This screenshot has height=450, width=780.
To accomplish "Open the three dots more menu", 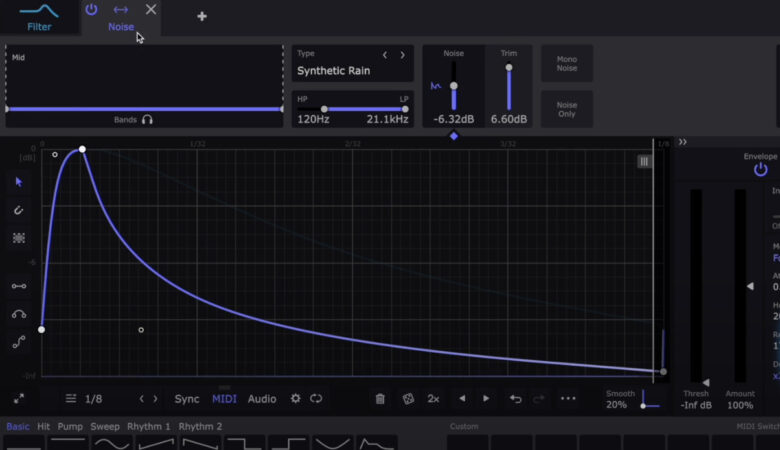I will [568, 398].
